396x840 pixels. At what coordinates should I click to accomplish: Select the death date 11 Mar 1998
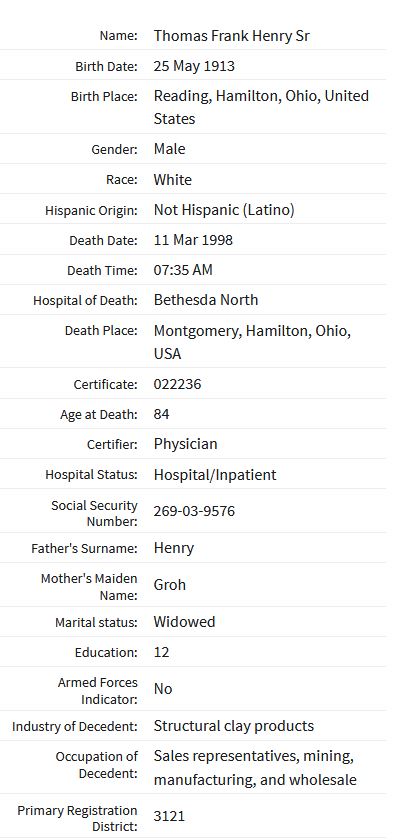coord(193,239)
